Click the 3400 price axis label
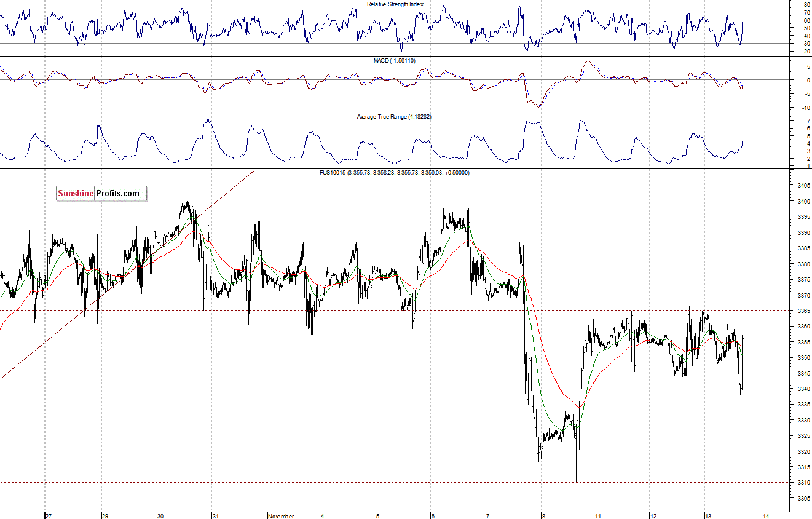The image size is (812, 519). coord(803,202)
